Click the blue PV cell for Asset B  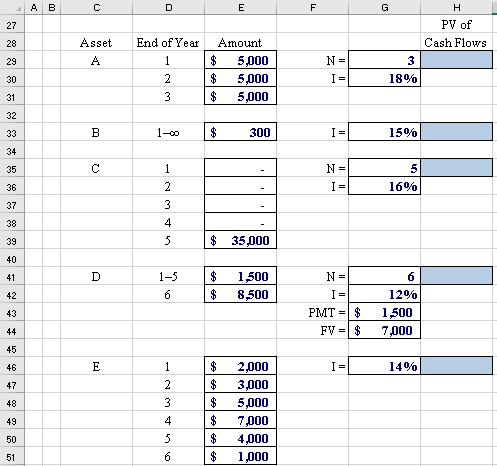click(457, 132)
